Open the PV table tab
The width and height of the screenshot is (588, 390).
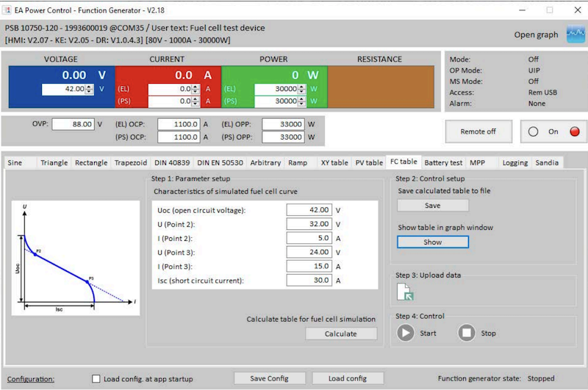tap(369, 162)
